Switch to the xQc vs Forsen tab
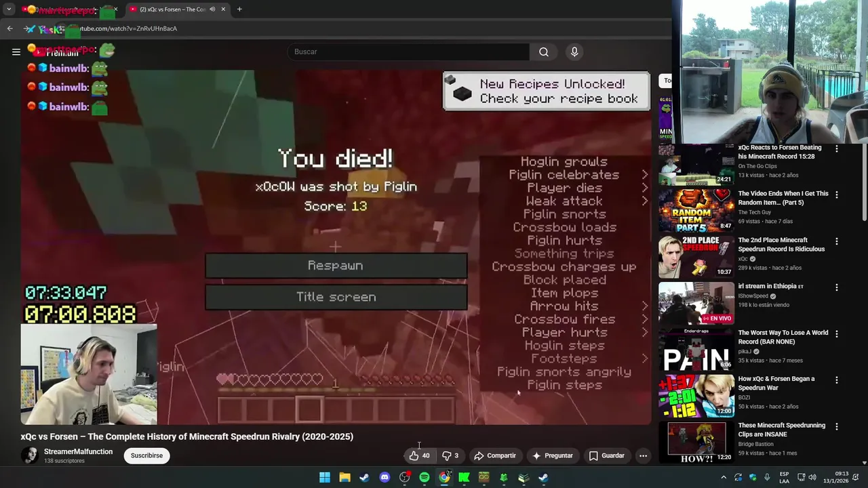Image resolution: width=868 pixels, height=488 pixels. pyautogui.click(x=178, y=9)
